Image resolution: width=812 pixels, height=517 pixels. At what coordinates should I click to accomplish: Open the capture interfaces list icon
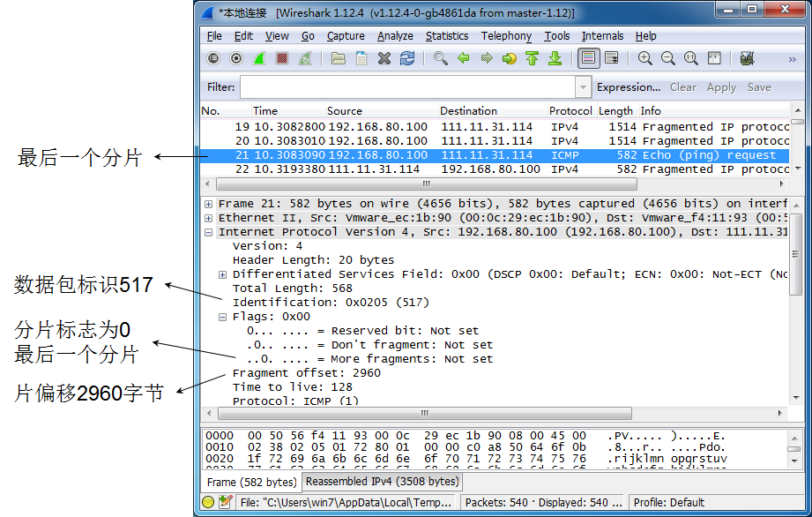pyautogui.click(x=213, y=58)
